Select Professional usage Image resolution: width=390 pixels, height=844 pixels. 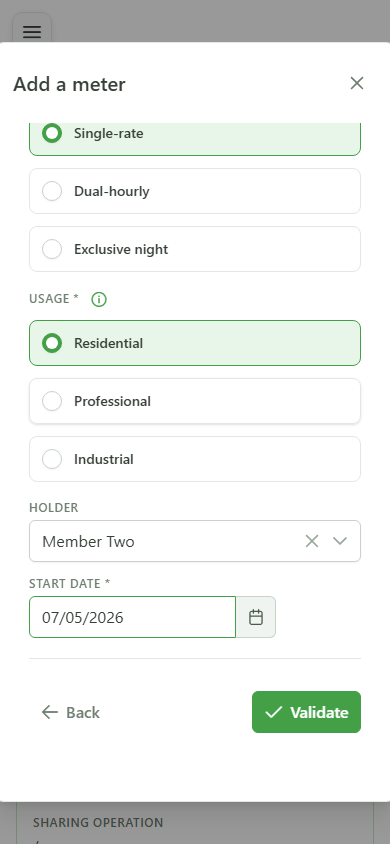pos(195,401)
